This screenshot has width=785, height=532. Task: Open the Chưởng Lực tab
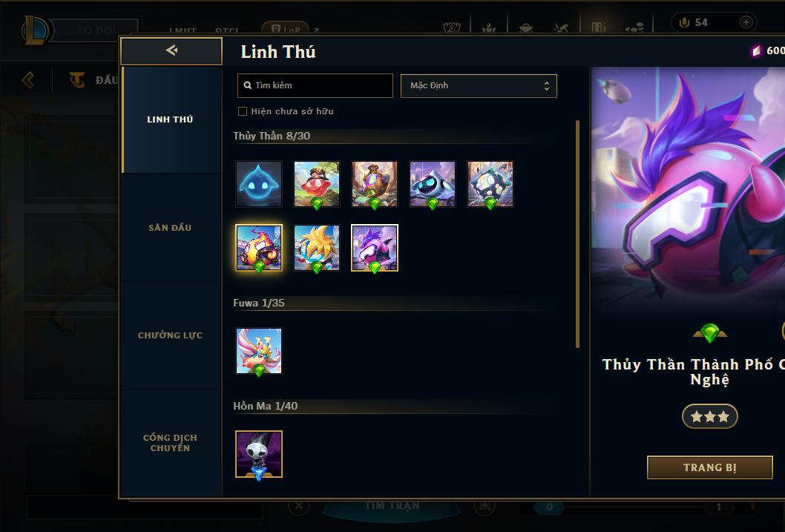point(170,335)
